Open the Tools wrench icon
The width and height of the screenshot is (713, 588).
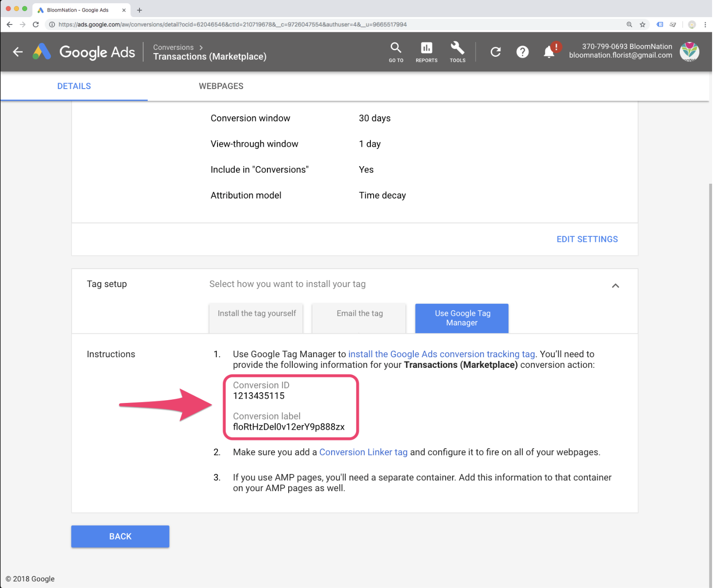coord(458,52)
